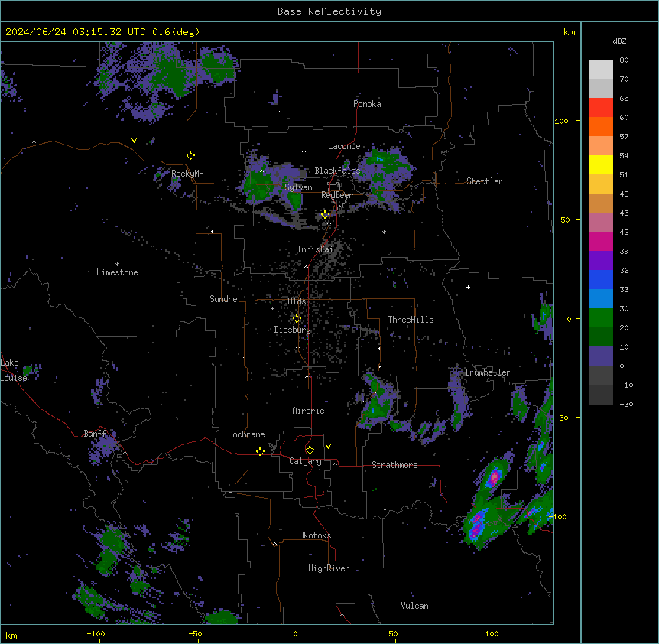Pick the purple 36-39 dBZ legend swatch
This screenshot has width=659, height=644.
(601, 261)
